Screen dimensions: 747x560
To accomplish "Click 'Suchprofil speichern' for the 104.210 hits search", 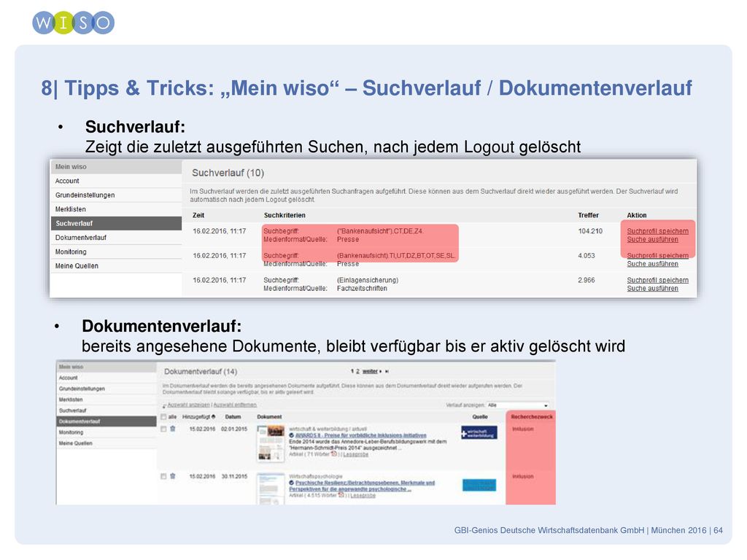I will [x=657, y=231].
